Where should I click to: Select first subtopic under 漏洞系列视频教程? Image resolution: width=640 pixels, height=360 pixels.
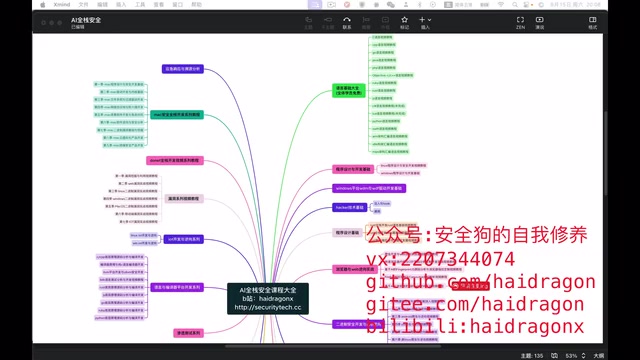136,176
